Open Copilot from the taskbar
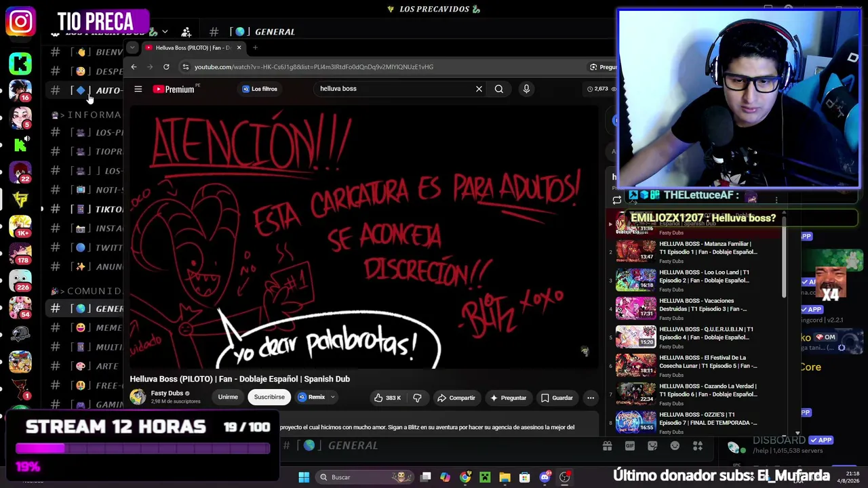This screenshot has width=868, height=488. click(x=445, y=477)
